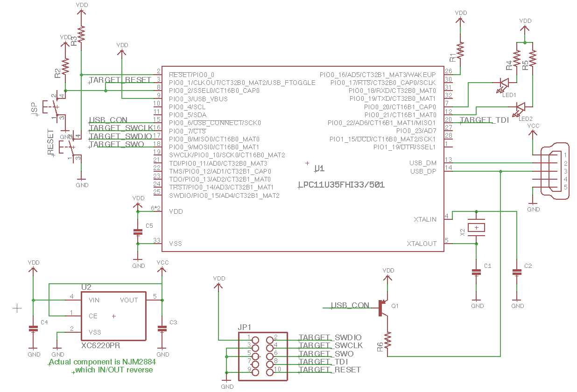Click the LPC11U35FHI33/501 part name
The width and height of the screenshot is (577, 392).
pos(341,185)
